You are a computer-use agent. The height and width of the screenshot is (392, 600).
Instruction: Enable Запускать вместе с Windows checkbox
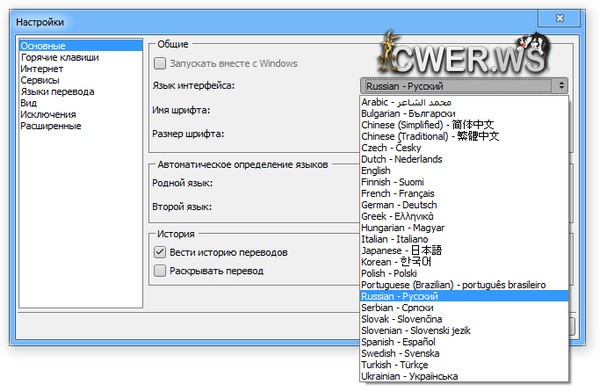[160, 63]
